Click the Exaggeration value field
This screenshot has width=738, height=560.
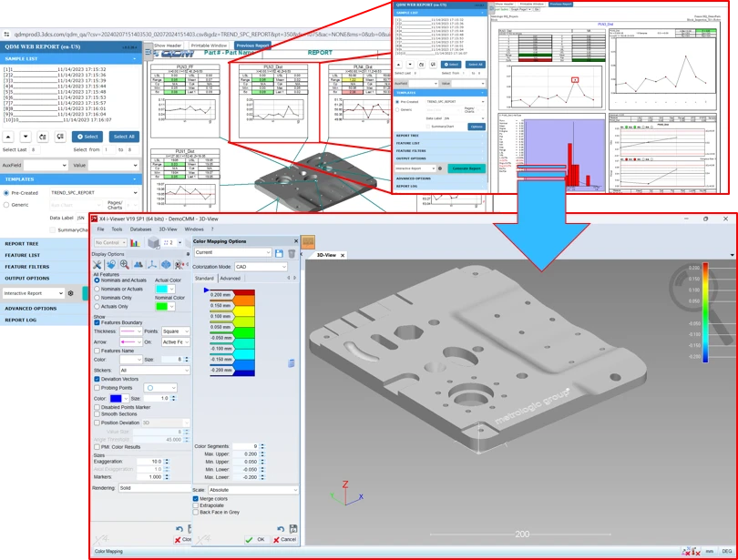[x=149, y=462]
